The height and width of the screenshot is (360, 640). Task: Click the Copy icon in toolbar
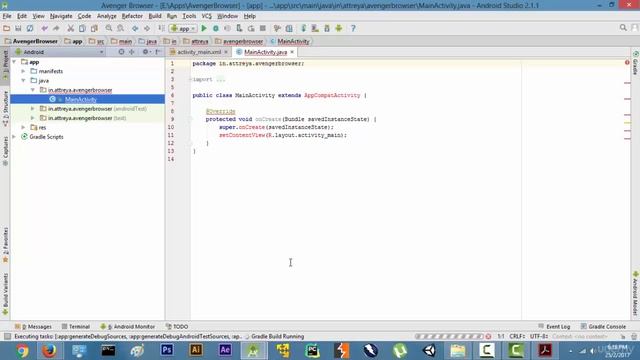(82, 28)
